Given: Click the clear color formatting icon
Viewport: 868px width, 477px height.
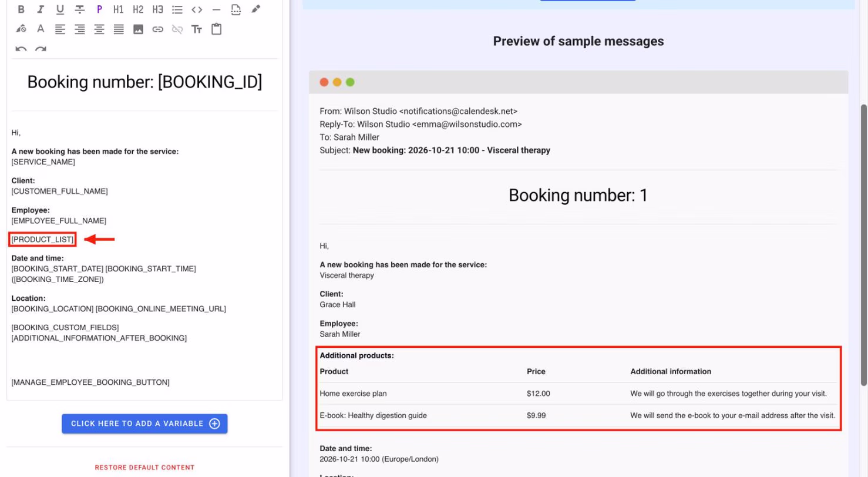Looking at the screenshot, I should [21, 29].
